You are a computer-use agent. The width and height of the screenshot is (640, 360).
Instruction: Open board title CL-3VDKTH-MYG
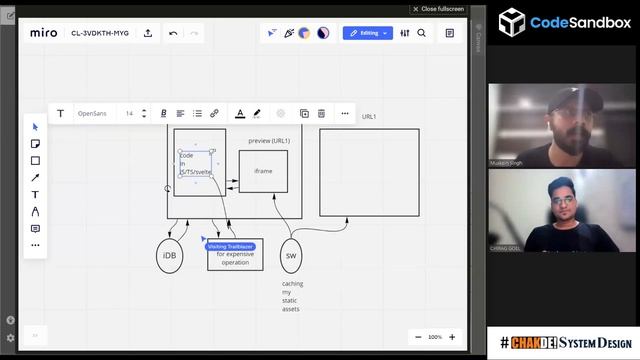coord(100,33)
